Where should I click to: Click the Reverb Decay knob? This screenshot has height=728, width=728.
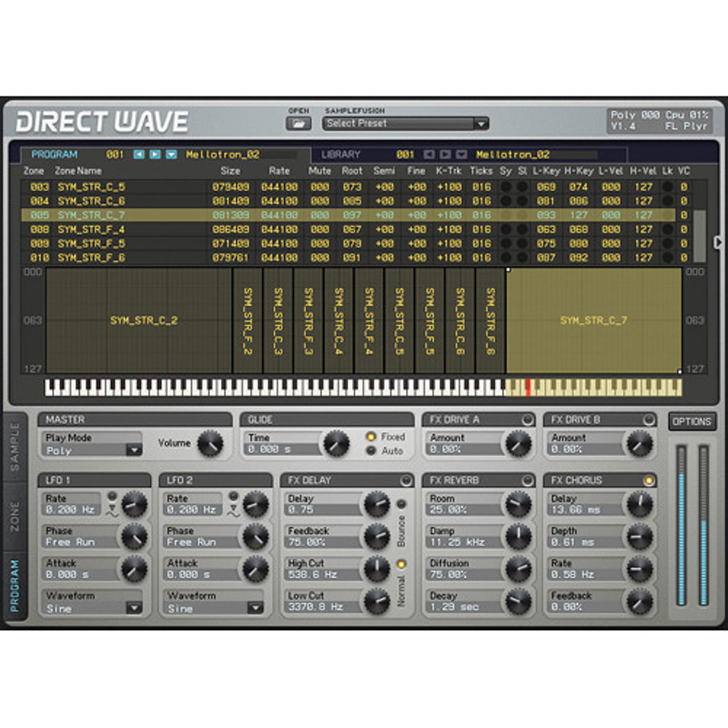[x=518, y=601]
